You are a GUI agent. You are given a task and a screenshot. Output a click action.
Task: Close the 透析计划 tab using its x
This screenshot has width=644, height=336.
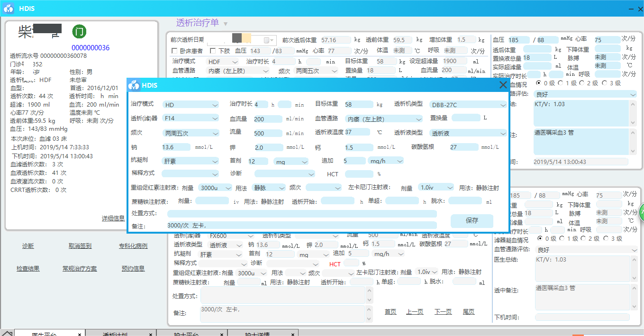pos(150,335)
